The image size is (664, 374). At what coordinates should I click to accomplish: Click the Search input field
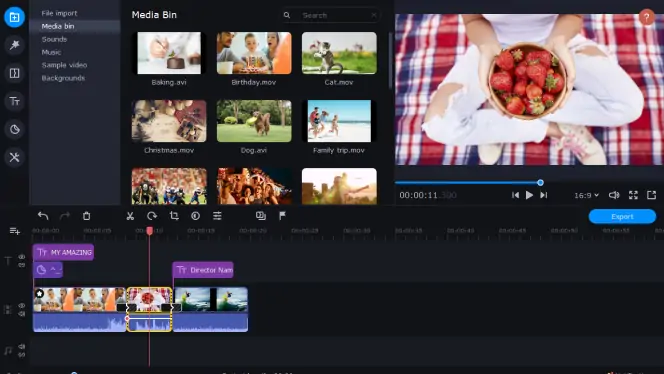tap(332, 15)
